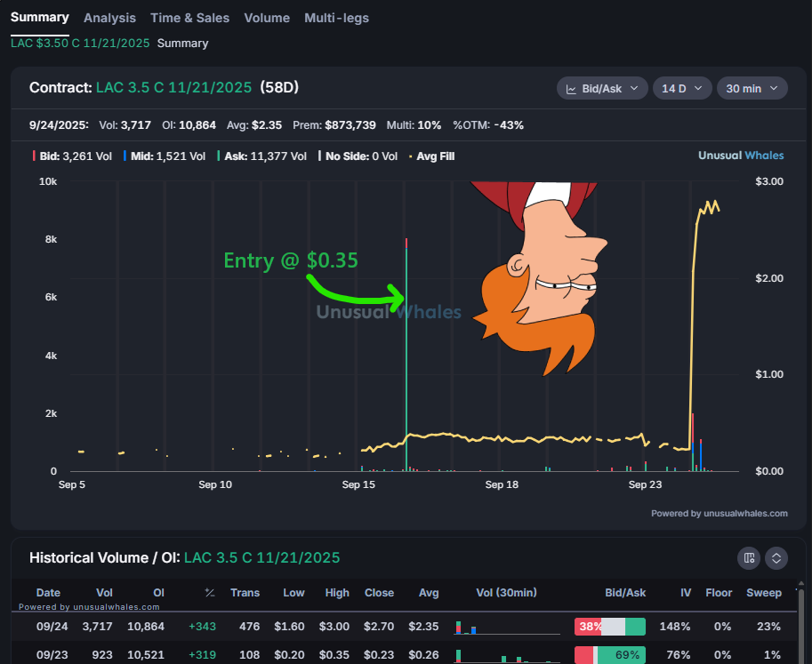Click the chart line icon in Bid/Ask button
The height and width of the screenshot is (664, 812).
(x=571, y=89)
